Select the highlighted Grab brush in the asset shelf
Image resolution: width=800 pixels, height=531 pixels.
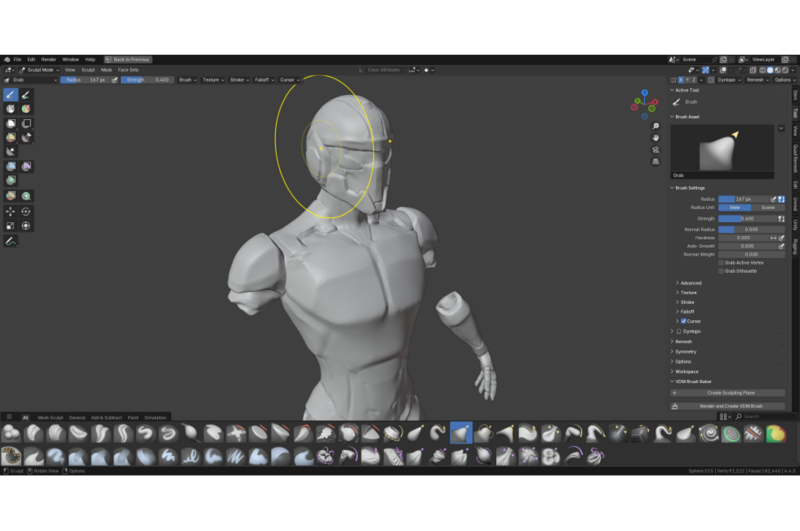pos(461,433)
